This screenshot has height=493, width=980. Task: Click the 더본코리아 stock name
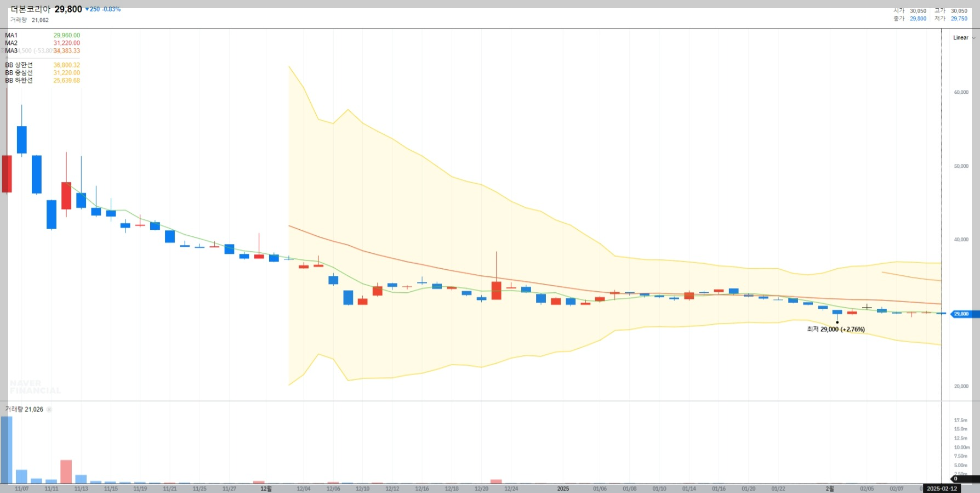[30, 9]
